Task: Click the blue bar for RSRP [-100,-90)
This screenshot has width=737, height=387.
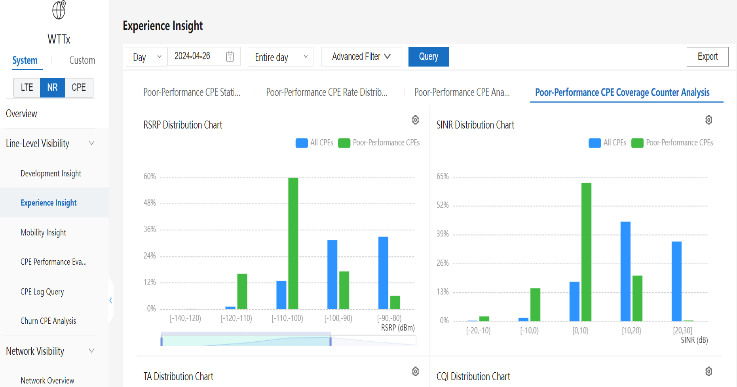Action: click(x=332, y=274)
